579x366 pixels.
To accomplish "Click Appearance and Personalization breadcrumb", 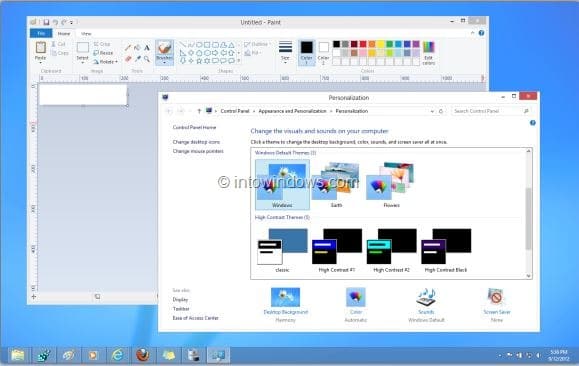I will [x=292, y=111].
